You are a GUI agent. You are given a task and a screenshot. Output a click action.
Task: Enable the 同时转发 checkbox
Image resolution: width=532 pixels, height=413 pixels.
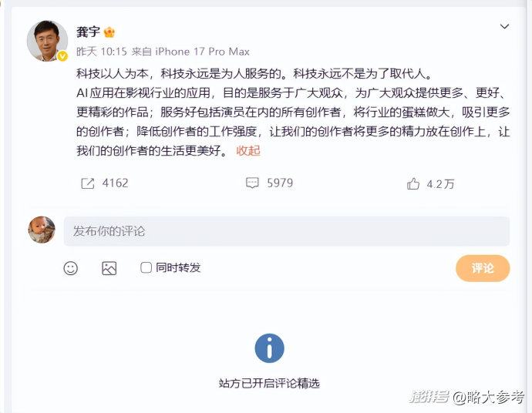point(146,267)
